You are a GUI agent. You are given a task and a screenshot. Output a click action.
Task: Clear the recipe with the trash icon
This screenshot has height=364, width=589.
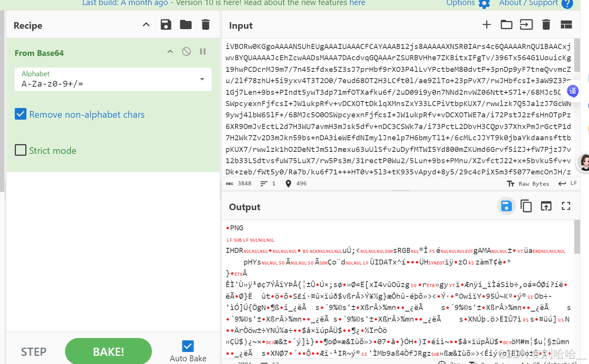click(x=205, y=24)
